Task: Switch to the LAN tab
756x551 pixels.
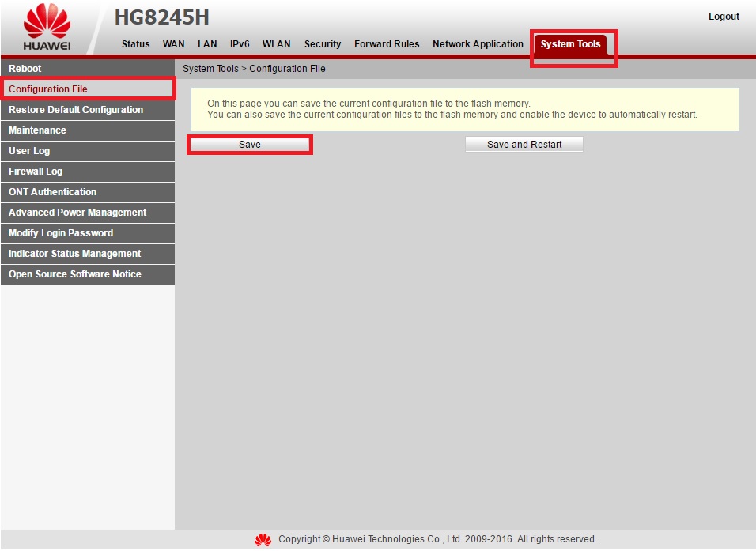Action: [207, 43]
